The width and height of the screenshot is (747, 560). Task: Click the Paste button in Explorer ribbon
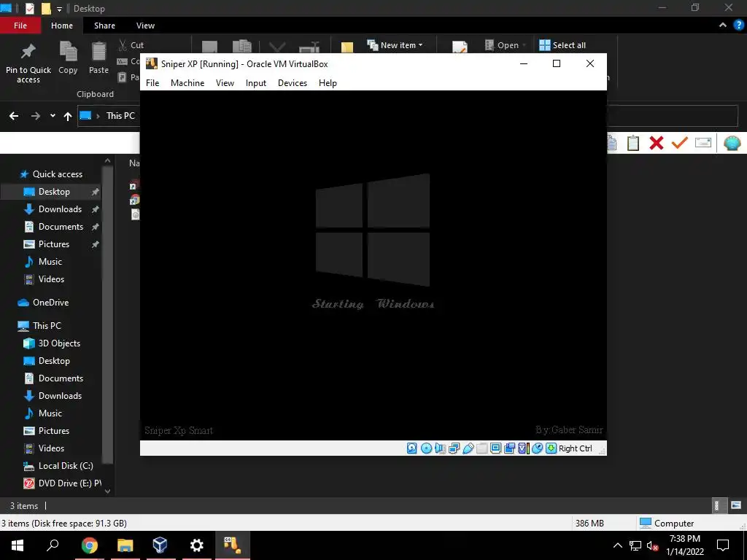(98, 58)
